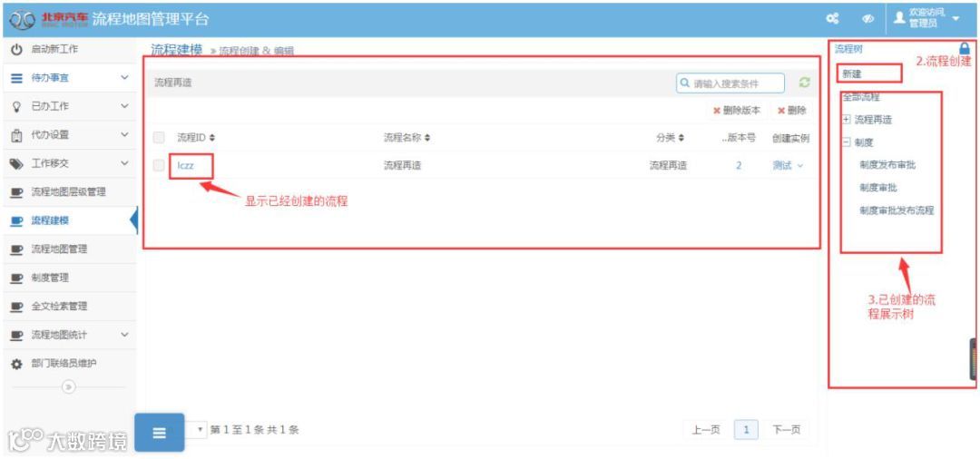Expand the 已办工作 menu

(124, 107)
